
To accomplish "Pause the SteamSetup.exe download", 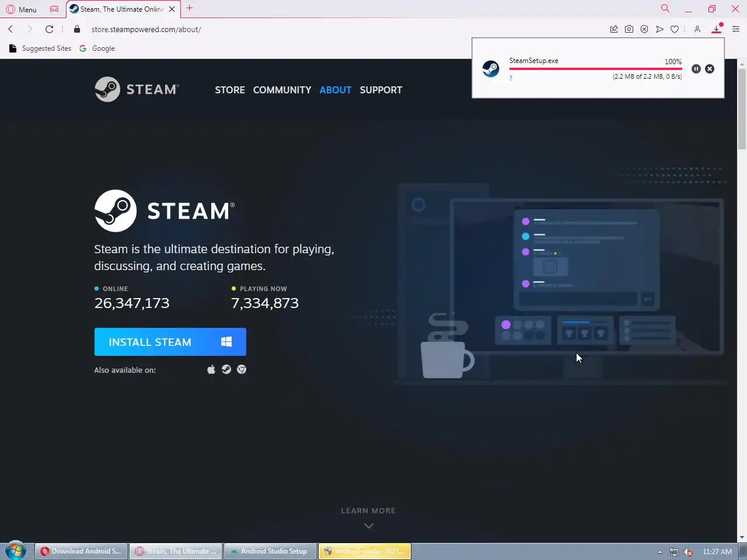I will coord(696,69).
